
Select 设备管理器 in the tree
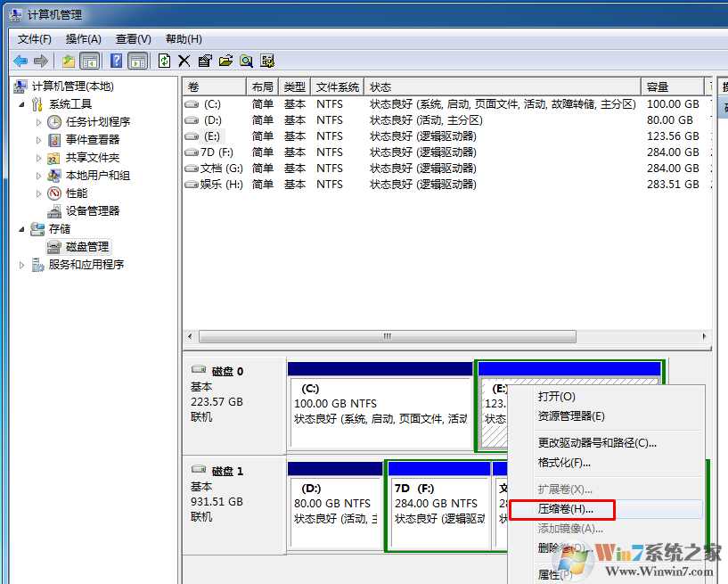pos(92,211)
